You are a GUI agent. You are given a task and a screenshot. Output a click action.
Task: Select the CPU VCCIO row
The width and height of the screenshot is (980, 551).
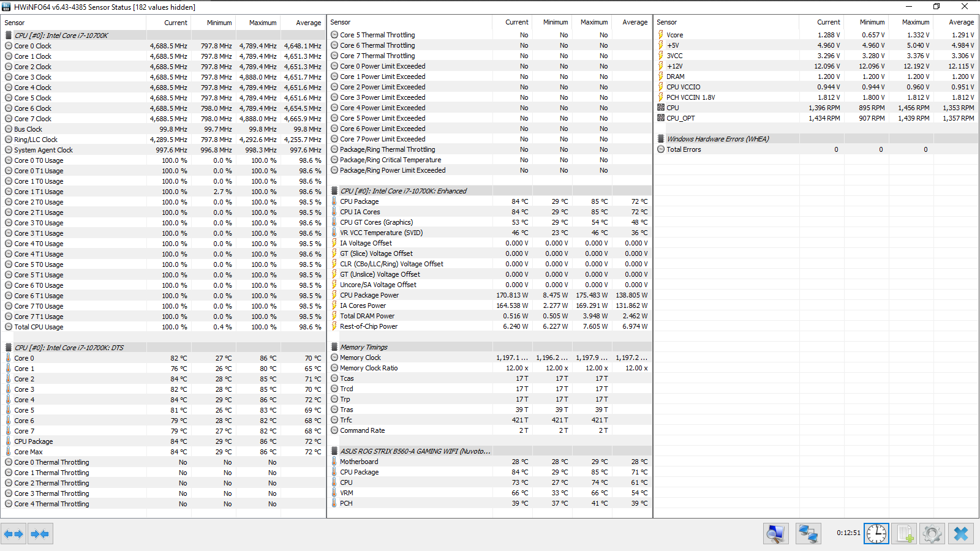click(x=816, y=87)
